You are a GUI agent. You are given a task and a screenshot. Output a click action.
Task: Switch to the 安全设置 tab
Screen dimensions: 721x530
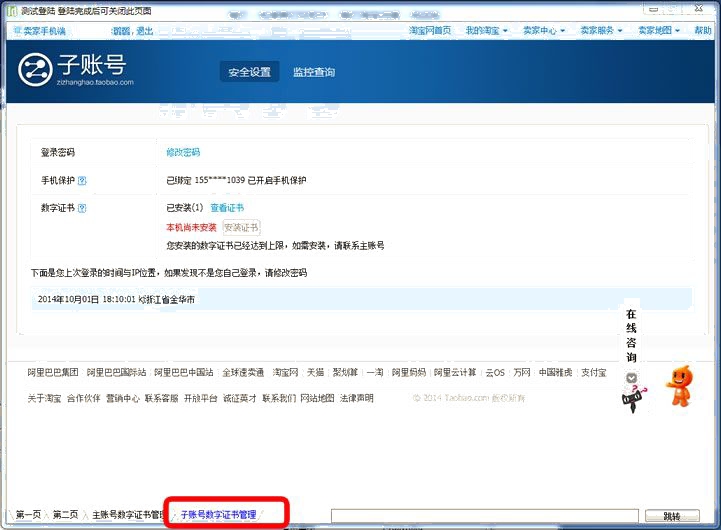point(249,72)
